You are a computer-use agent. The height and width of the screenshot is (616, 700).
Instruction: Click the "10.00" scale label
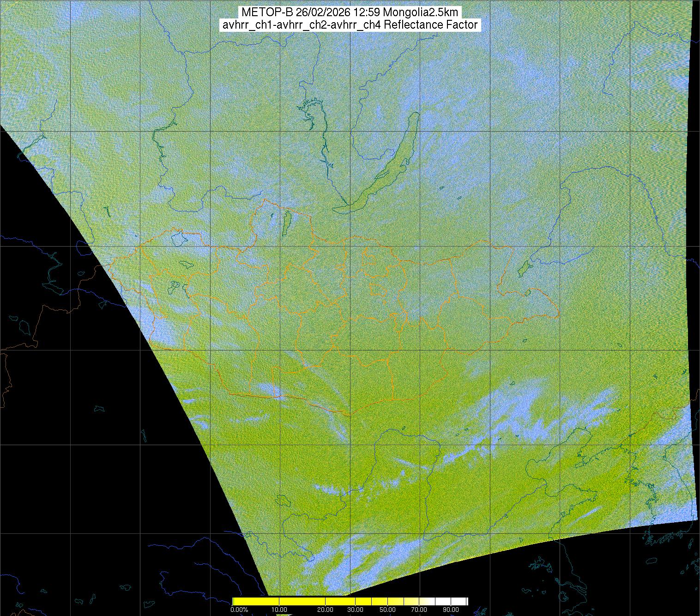pyautogui.click(x=280, y=610)
